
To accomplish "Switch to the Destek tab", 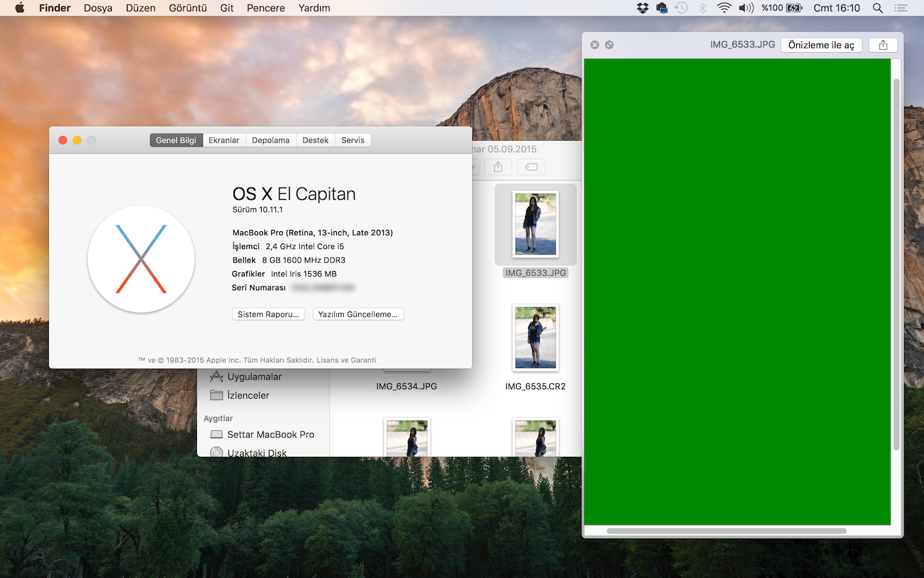I will 316,140.
